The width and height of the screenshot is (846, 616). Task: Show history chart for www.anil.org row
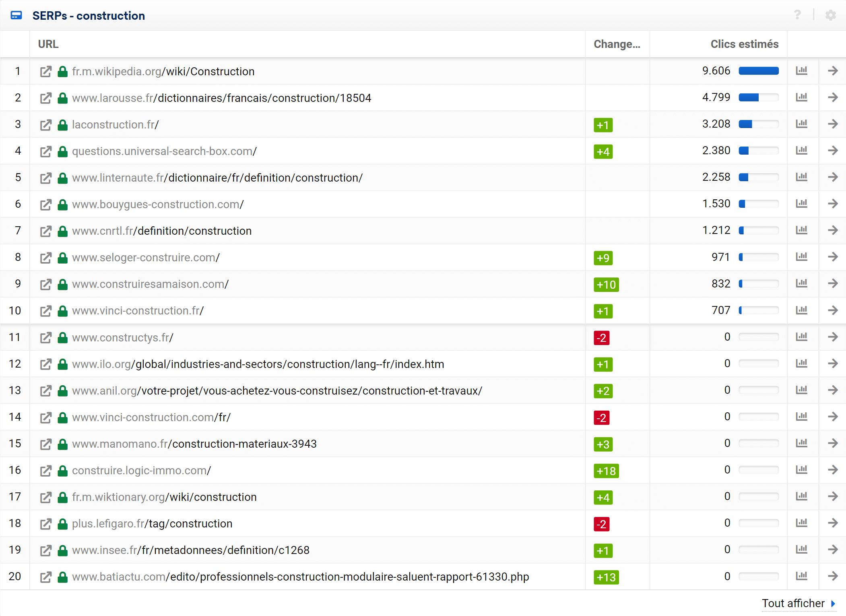click(x=802, y=390)
